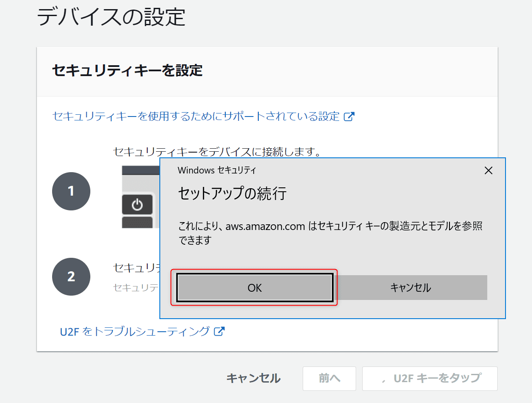Click the U2F キーをタップ button
Screen dimensions: 532x403
(430, 378)
